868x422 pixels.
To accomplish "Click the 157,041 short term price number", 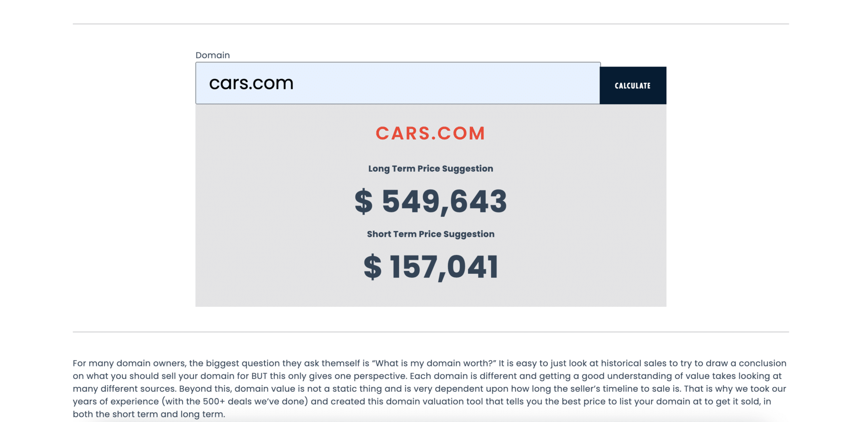I will [x=444, y=267].
